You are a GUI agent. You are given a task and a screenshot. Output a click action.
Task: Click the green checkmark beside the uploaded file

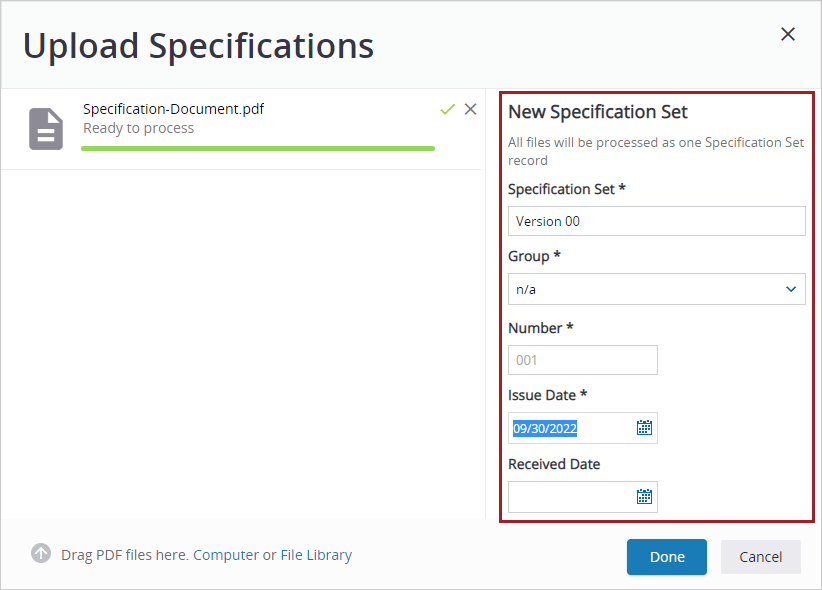point(447,109)
